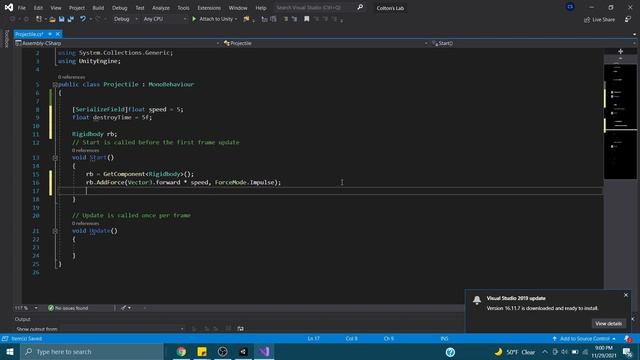This screenshot has width=640, height=360.
Task: Collapse the Start() method code block
Action: click(x=55, y=158)
